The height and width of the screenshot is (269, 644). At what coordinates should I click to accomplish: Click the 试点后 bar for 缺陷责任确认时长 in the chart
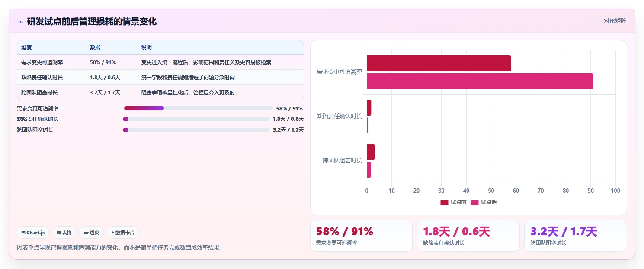coord(368,126)
